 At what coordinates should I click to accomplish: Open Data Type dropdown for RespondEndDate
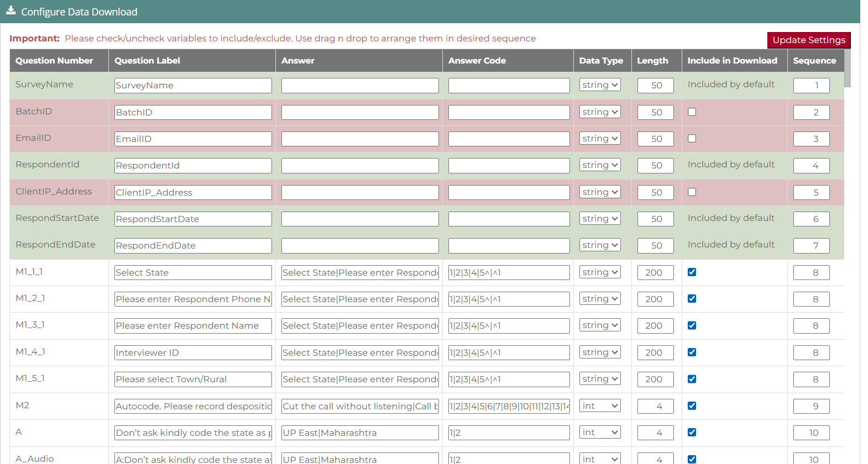point(600,245)
